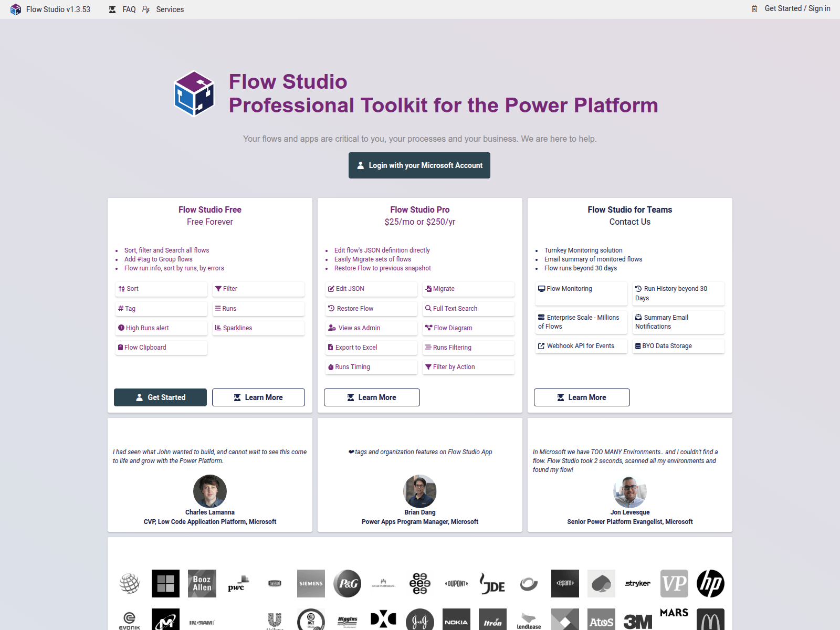Click the Filter by Action tile
The width and height of the screenshot is (840, 630).
(x=468, y=367)
